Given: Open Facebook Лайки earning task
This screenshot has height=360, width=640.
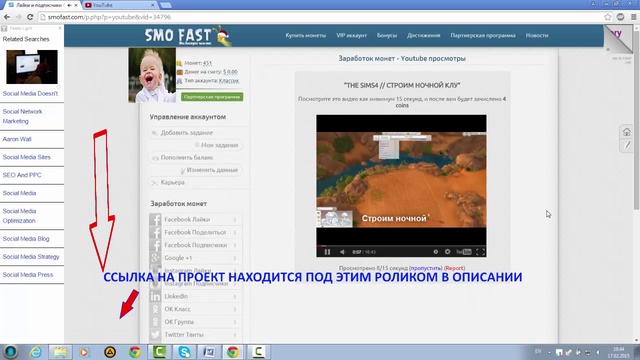Looking at the screenshot, I should [x=196, y=220].
